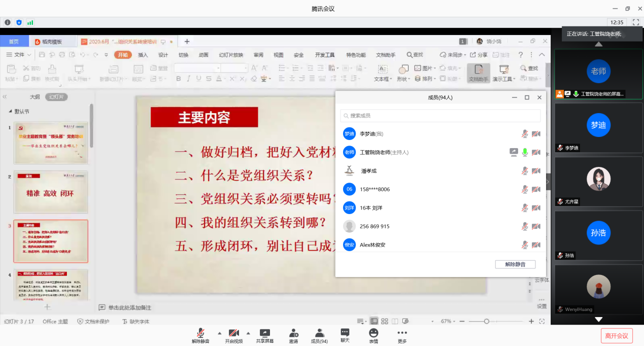Toggle microphone icon for 潘孝成
The height and width of the screenshot is (346, 644).
click(525, 171)
